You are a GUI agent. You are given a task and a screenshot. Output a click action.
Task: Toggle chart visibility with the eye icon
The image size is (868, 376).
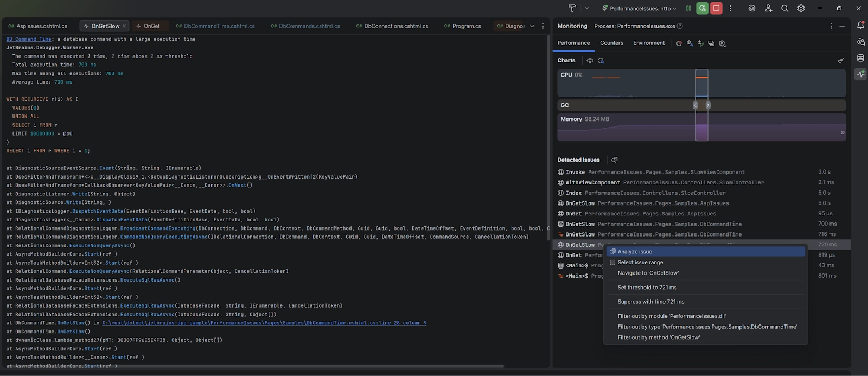(590, 61)
